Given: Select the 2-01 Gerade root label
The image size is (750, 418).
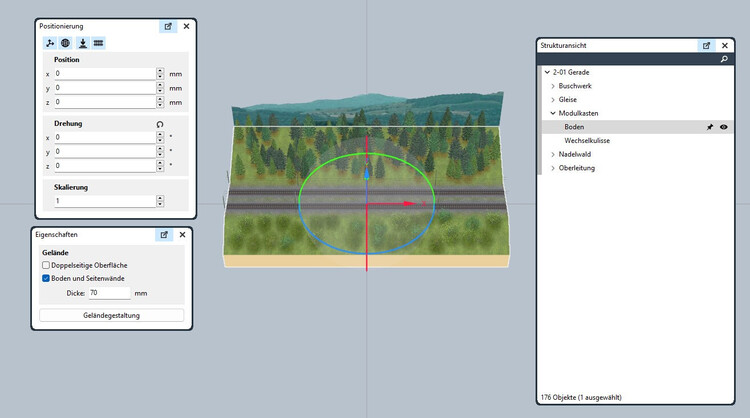Looking at the screenshot, I should click(571, 72).
